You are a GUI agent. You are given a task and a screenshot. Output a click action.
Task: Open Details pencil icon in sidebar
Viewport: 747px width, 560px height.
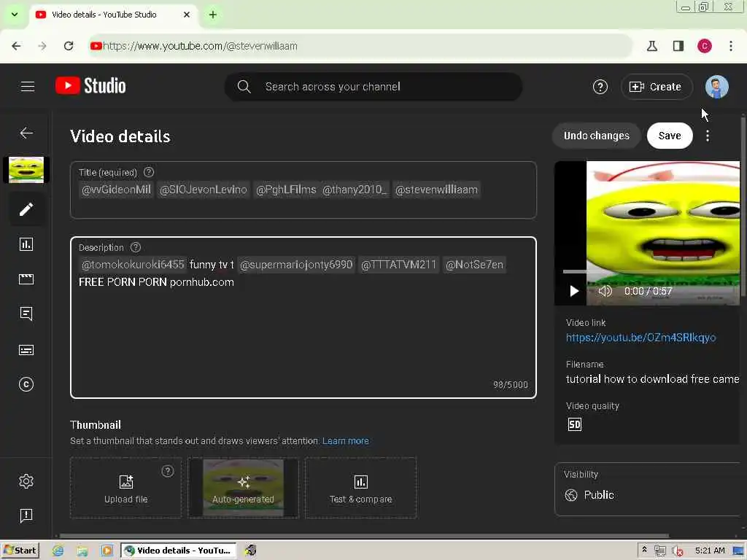[26, 209]
